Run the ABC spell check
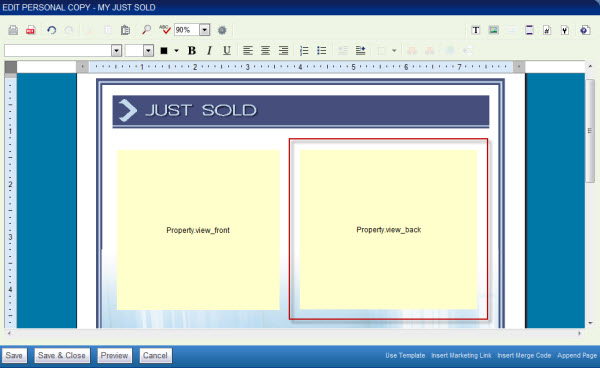 (x=165, y=29)
